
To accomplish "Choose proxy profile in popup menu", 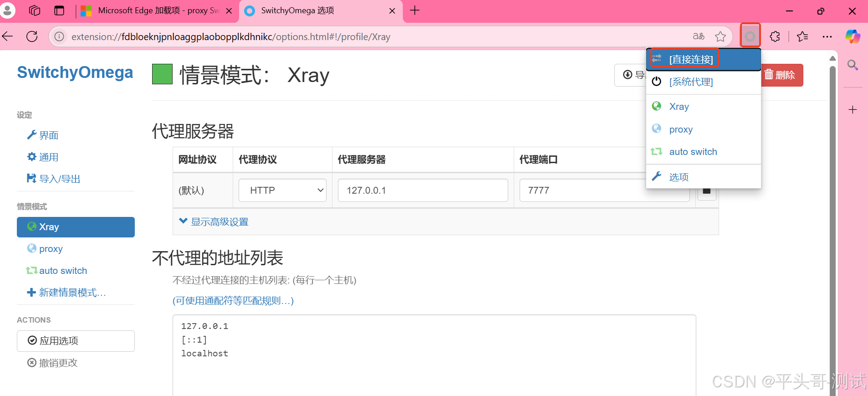I will [704, 129].
